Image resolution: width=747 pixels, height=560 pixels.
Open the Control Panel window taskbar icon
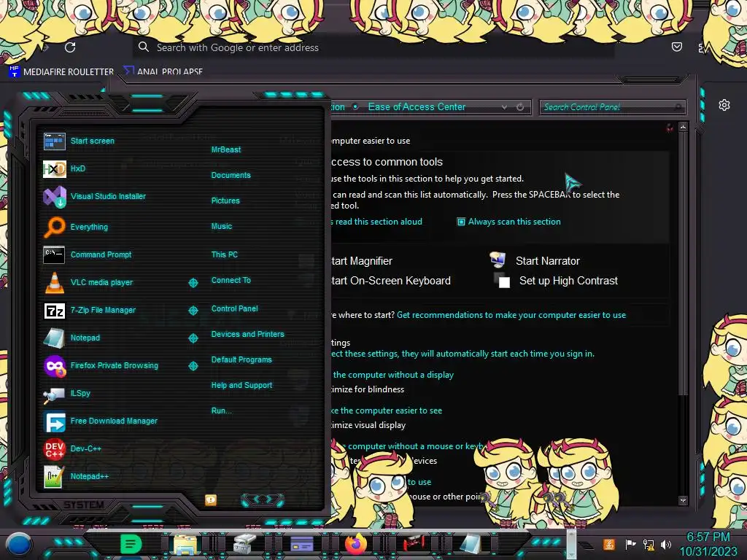(x=301, y=544)
